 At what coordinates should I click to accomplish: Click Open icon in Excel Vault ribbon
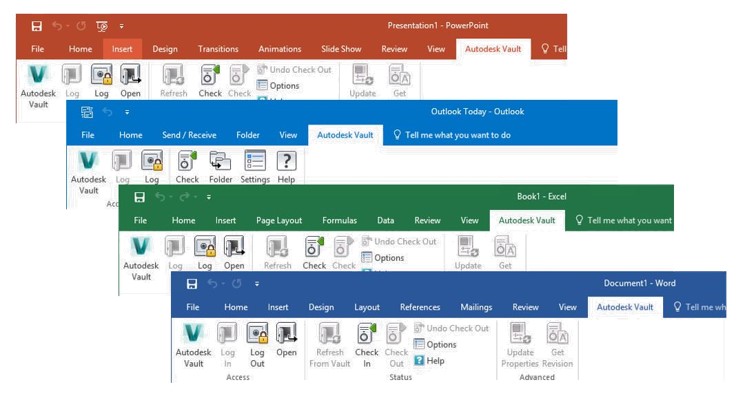tap(234, 247)
